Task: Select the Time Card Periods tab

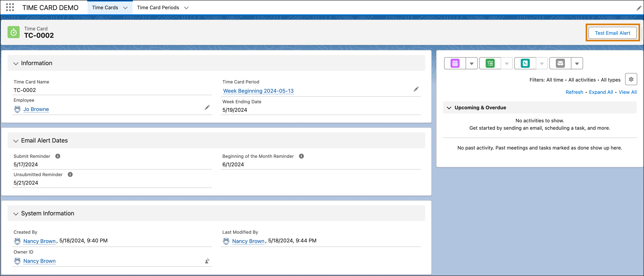Action: (x=159, y=7)
